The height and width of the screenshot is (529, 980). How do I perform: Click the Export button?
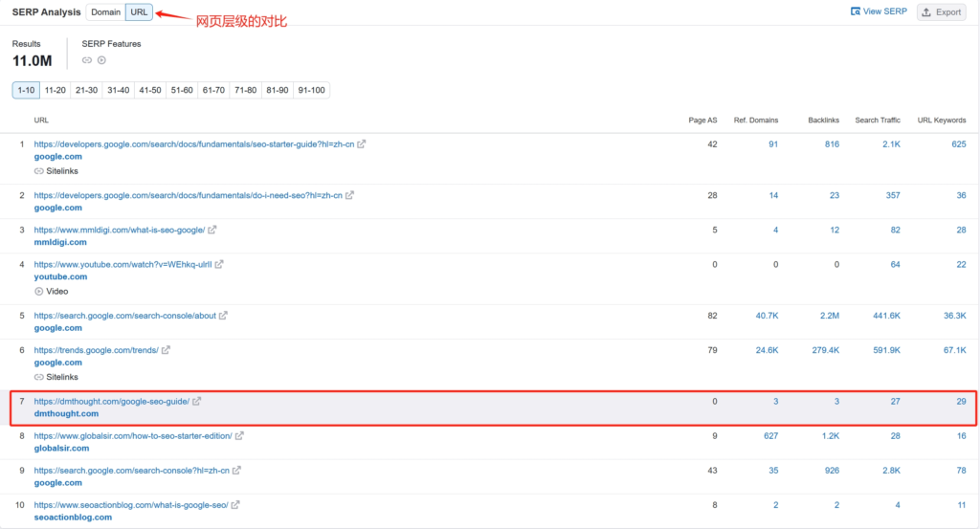point(942,11)
